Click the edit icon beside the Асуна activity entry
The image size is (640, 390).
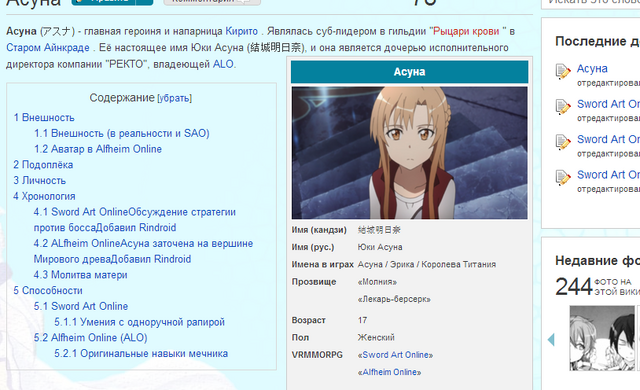click(x=563, y=71)
